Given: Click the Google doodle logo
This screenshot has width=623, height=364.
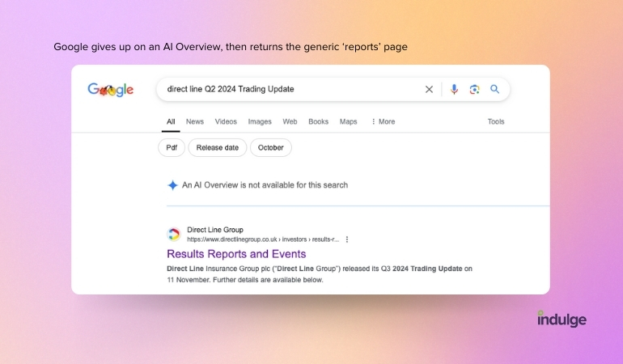Looking at the screenshot, I should (x=111, y=90).
